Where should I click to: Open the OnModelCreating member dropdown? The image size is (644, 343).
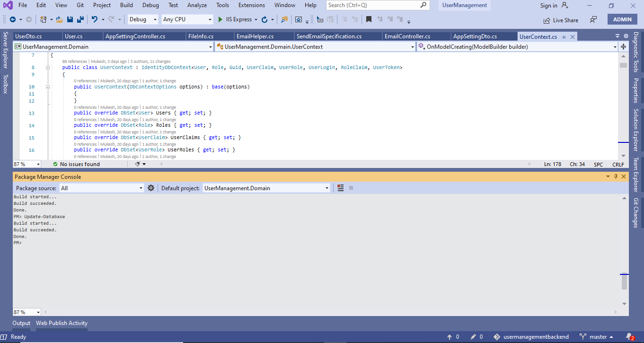point(518,47)
